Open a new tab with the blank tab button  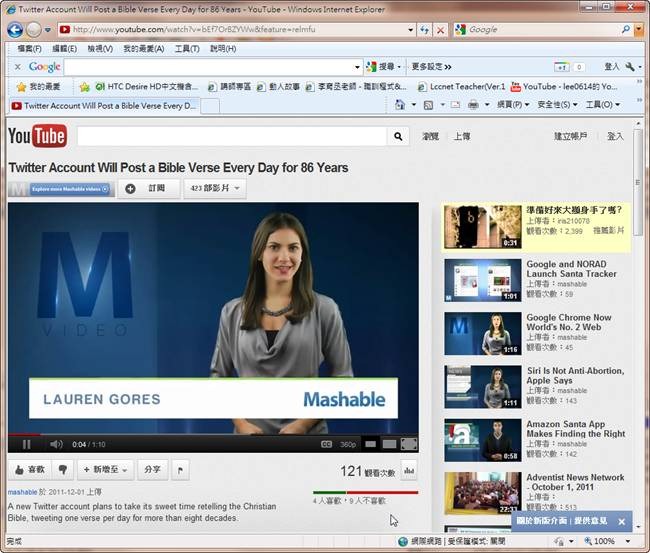coord(210,106)
